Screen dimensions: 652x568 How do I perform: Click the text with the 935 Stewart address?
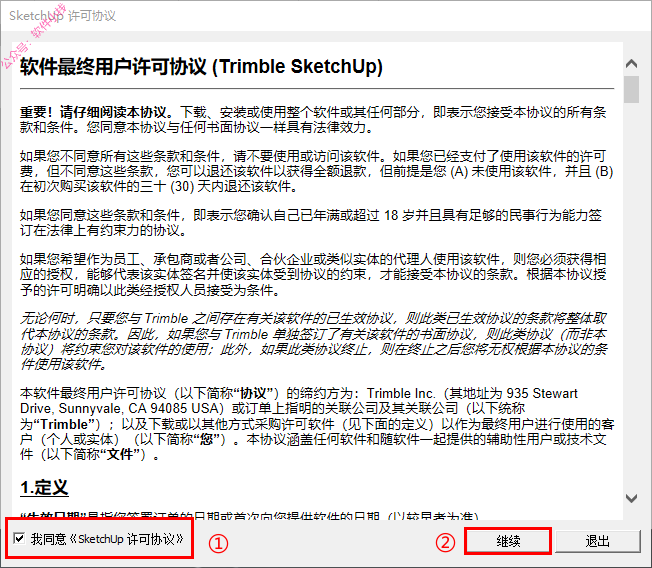[x=317, y=424]
